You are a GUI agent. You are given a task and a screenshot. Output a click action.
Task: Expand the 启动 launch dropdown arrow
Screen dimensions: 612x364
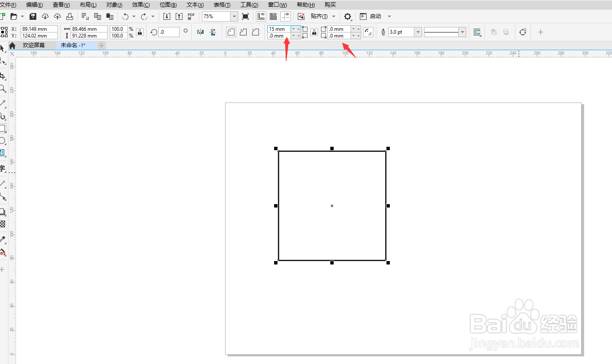pos(389,16)
